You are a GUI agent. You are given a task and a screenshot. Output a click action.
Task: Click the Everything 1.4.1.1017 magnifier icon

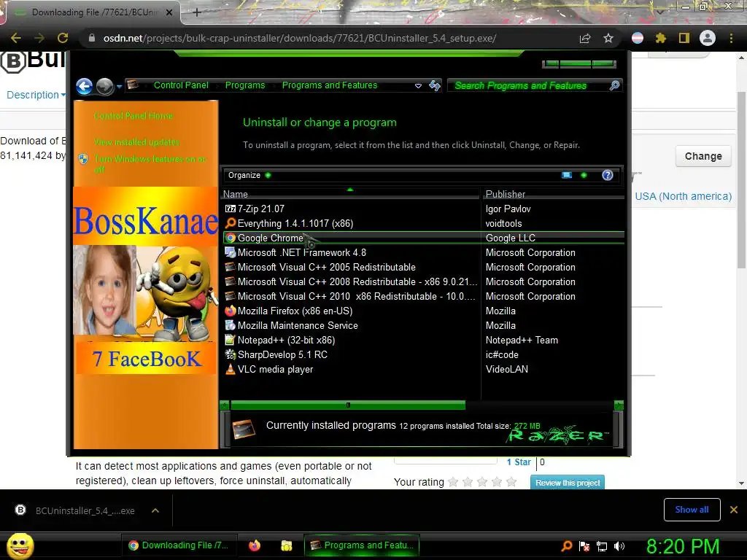[230, 223]
